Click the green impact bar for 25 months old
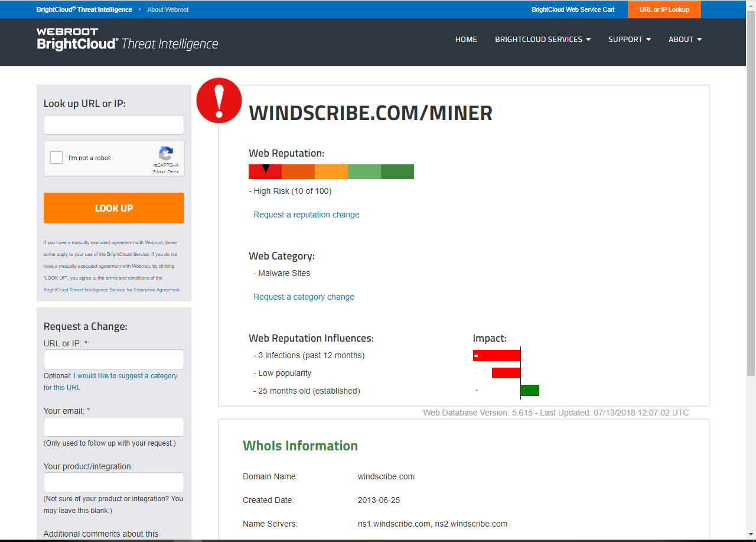Viewport: 756px width, 542px height. point(530,390)
